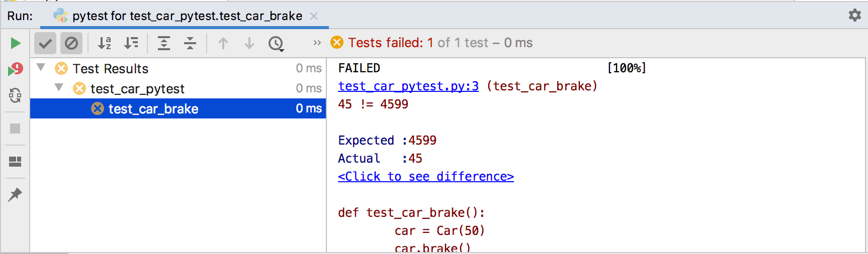The height and width of the screenshot is (254, 868).
Task: Click the FAILED output line
Action: tap(359, 68)
